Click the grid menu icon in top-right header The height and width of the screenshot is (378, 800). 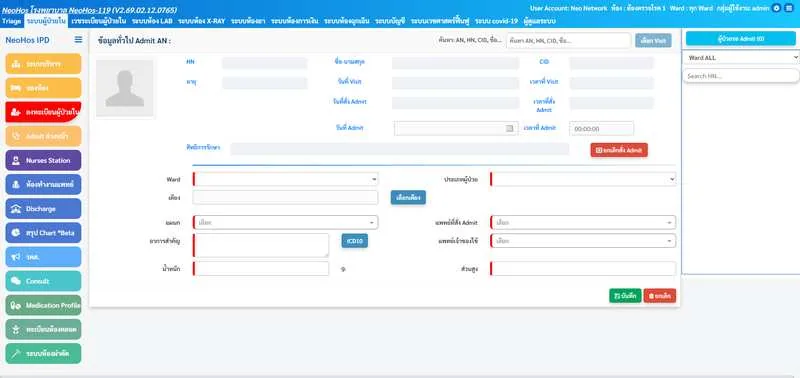point(789,8)
